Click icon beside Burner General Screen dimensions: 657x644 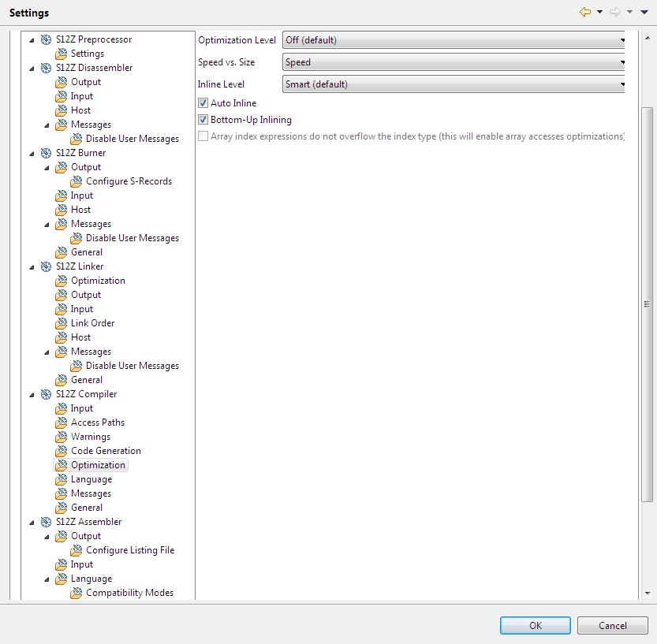[62, 252]
